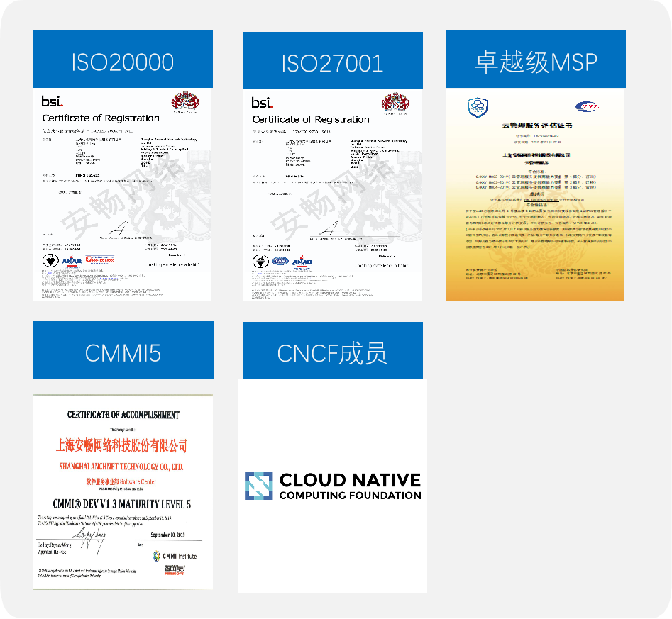Click the CLOUD NATIVE wordmark text
The width and height of the screenshot is (672, 619).
tap(350, 480)
